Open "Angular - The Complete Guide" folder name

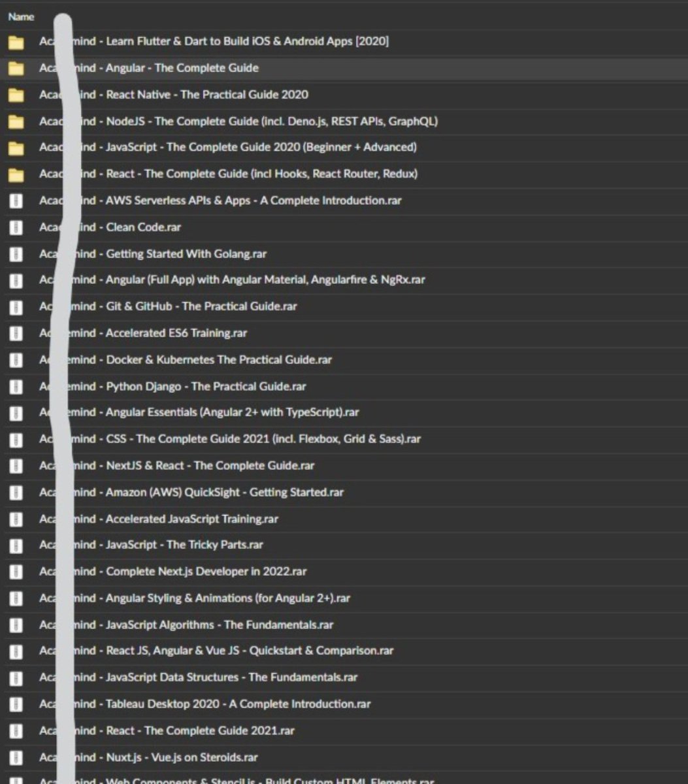point(182,68)
